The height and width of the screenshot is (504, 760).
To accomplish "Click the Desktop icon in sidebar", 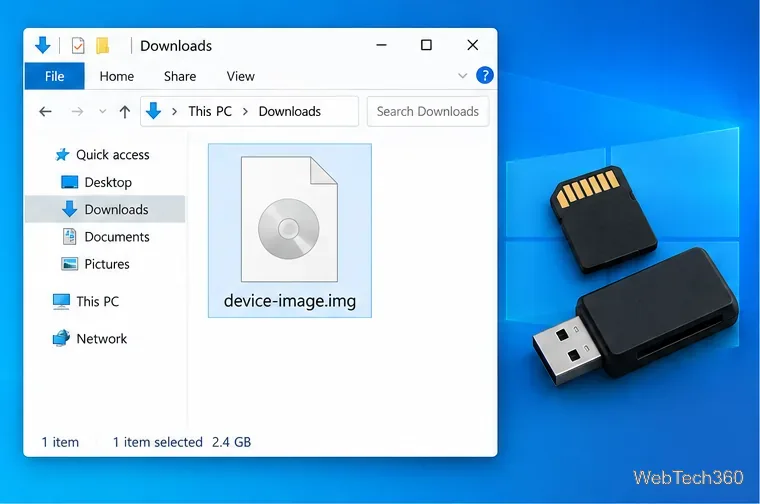I will click(x=69, y=182).
